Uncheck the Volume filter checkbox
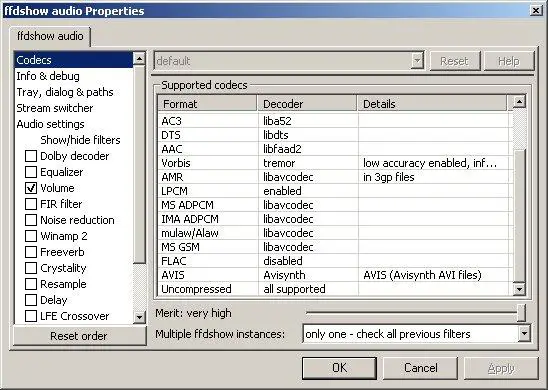The image size is (548, 390). (31, 188)
